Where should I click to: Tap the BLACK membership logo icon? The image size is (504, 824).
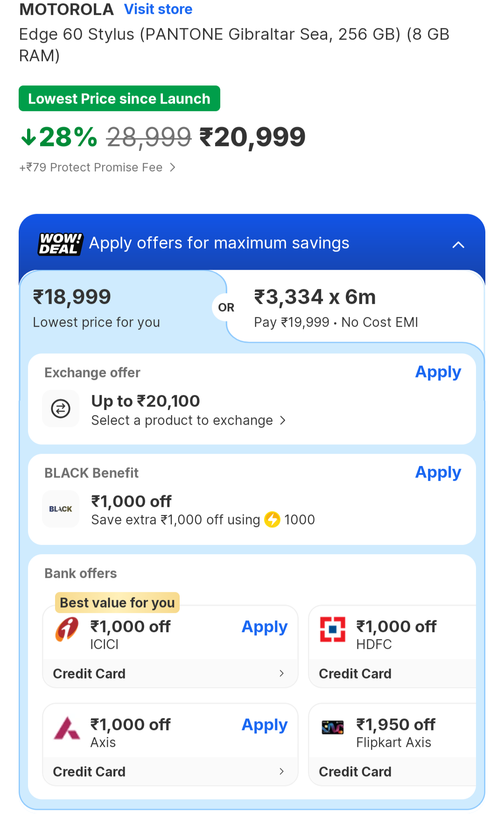click(x=61, y=509)
